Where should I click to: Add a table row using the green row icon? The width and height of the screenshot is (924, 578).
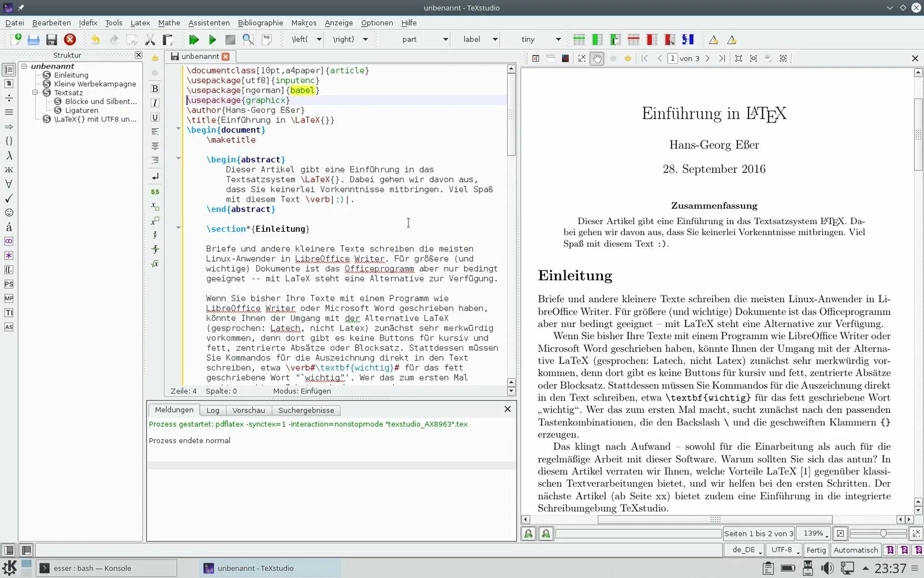(x=579, y=39)
